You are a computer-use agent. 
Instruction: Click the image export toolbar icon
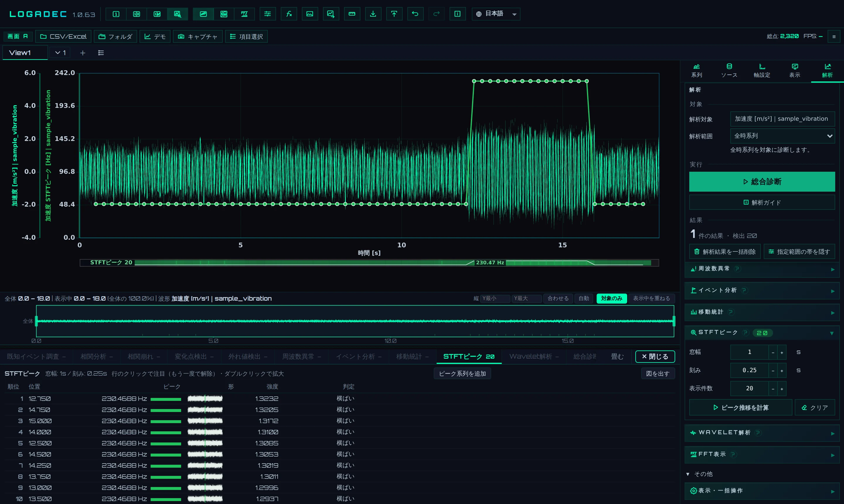tap(310, 14)
